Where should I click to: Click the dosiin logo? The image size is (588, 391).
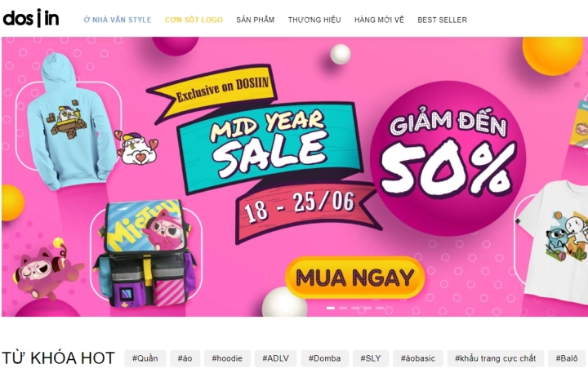point(31,19)
